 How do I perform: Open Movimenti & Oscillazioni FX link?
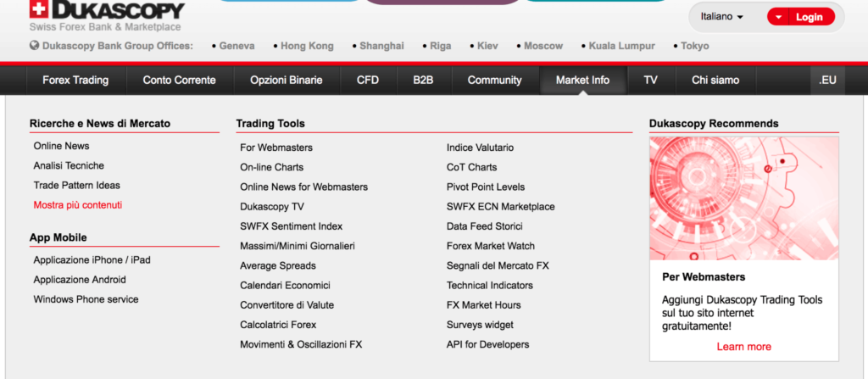point(301,344)
